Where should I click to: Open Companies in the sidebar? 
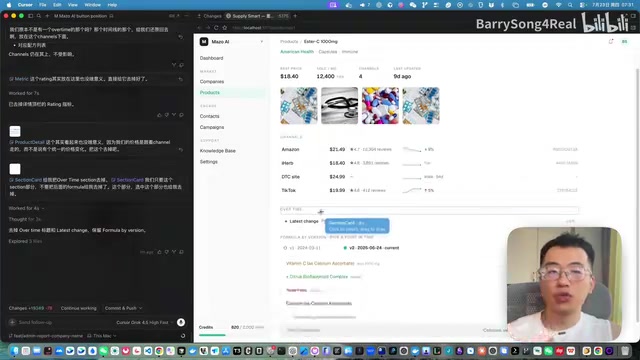click(212, 82)
